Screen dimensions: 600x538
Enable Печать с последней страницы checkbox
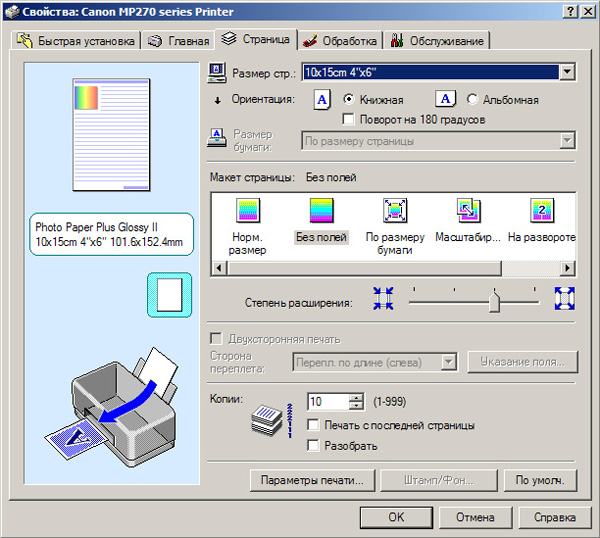[313, 425]
